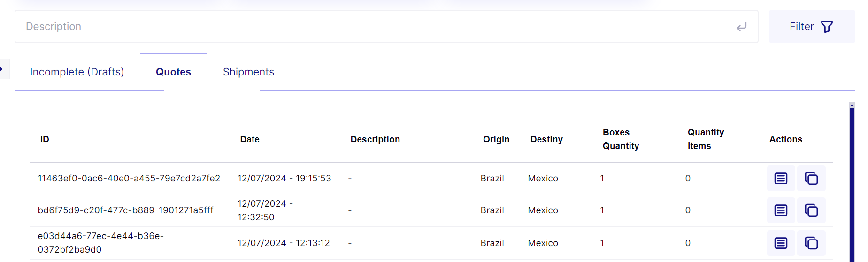Open details for quote bd6f75d9
Image resolution: width=868 pixels, height=262 pixels.
pos(781,210)
